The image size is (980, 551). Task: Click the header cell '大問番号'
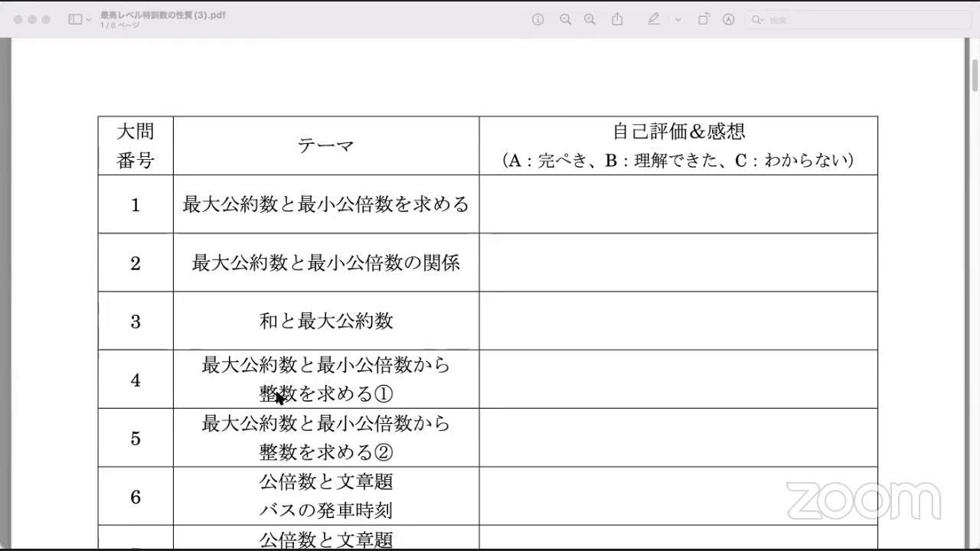(136, 145)
